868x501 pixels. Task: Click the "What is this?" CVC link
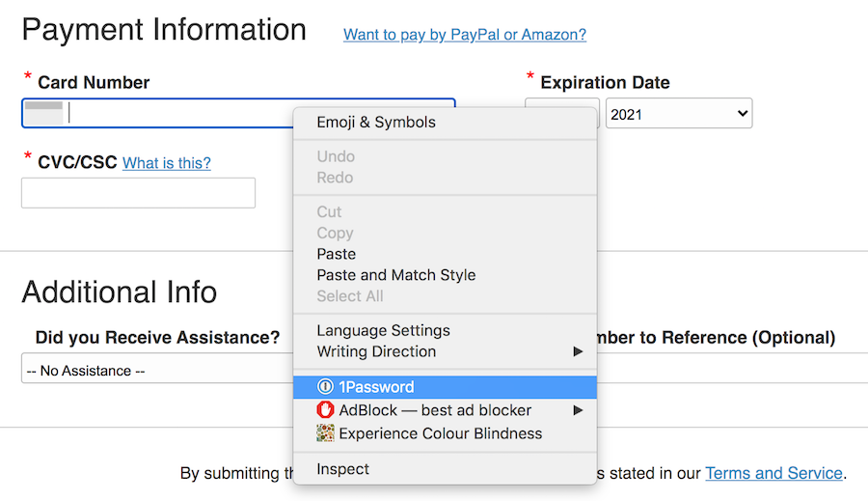tap(166, 163)
